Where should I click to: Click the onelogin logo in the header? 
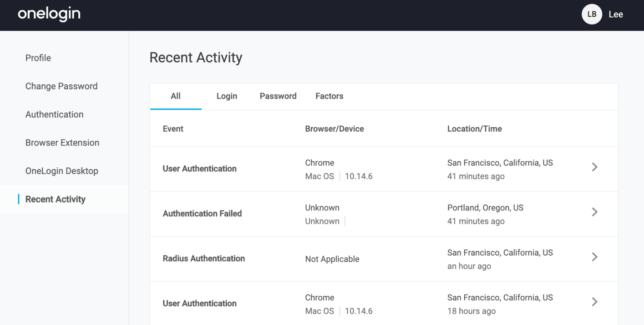click(49, 14)
